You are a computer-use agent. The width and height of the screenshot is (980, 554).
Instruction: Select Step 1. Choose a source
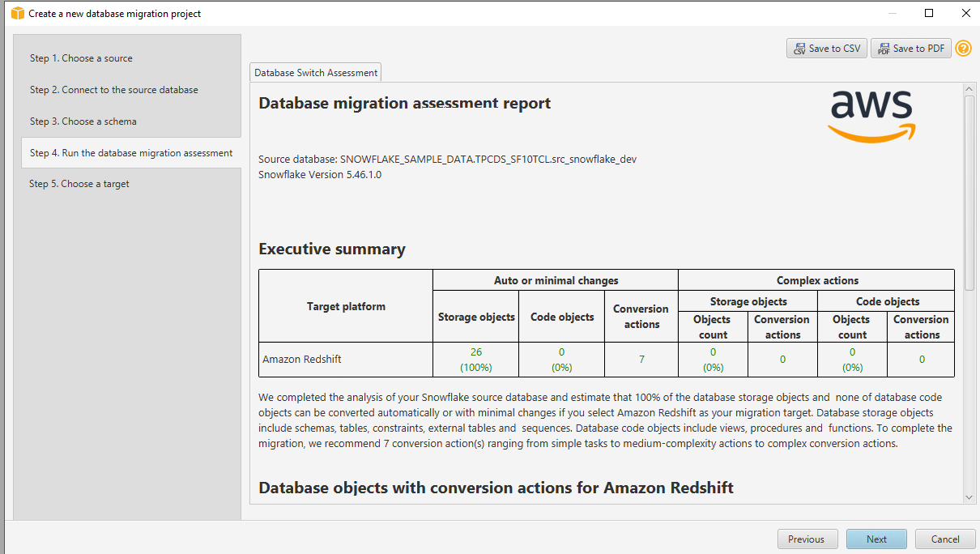pyautogui.click(x=81, y=58)
